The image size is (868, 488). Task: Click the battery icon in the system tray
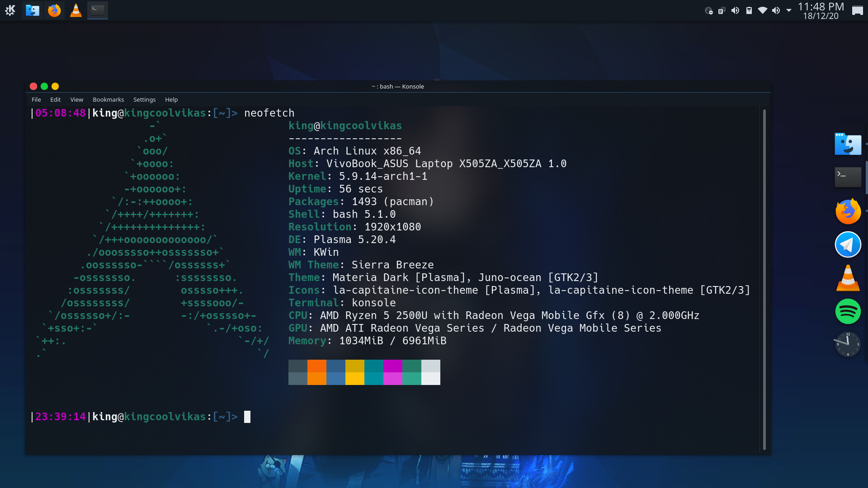(749, 10)
